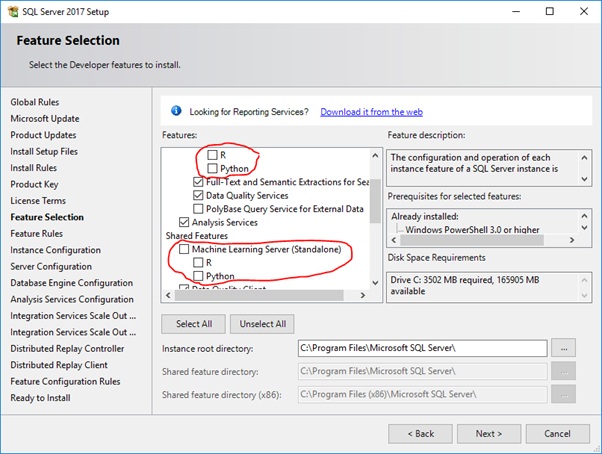
Task: Select the License Terms step
Action: pyautogui.click(x=38, y=201)
